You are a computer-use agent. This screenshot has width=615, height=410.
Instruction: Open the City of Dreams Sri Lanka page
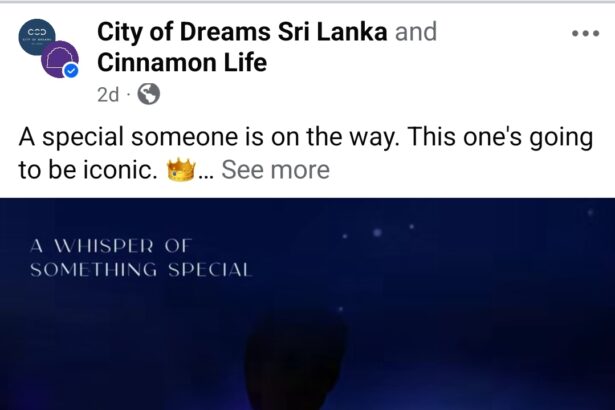242,32
